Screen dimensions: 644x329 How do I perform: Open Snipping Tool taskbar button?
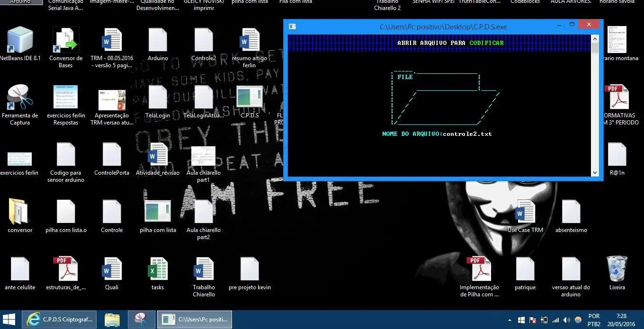tap(141, 320)
